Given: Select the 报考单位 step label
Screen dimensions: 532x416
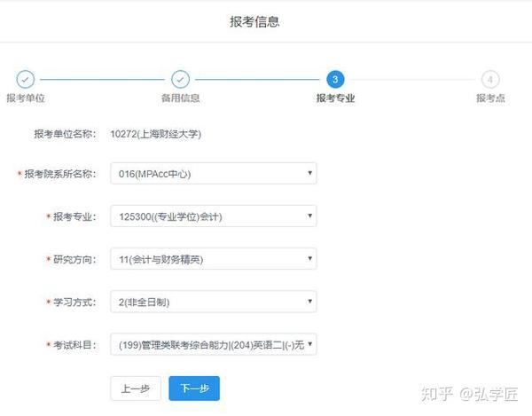Looking at the screenshot, I should tap(26, 98).
